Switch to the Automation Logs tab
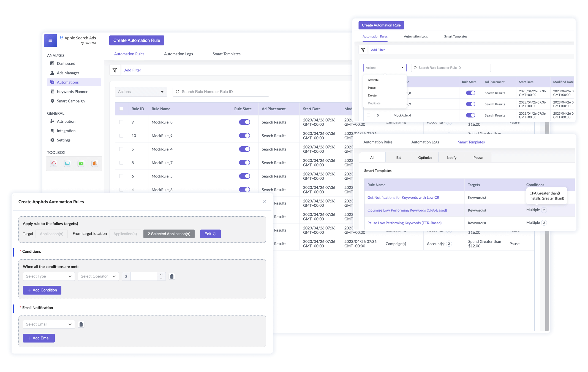This screenshot has height=372, width=588. [x=178, y=54]
